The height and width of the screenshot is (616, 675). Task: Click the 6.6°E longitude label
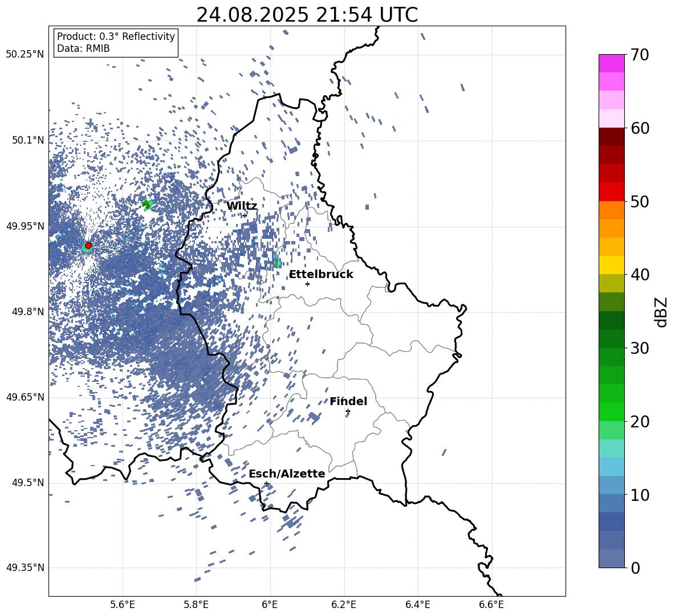pyautogui.click(x=491, y=605)
